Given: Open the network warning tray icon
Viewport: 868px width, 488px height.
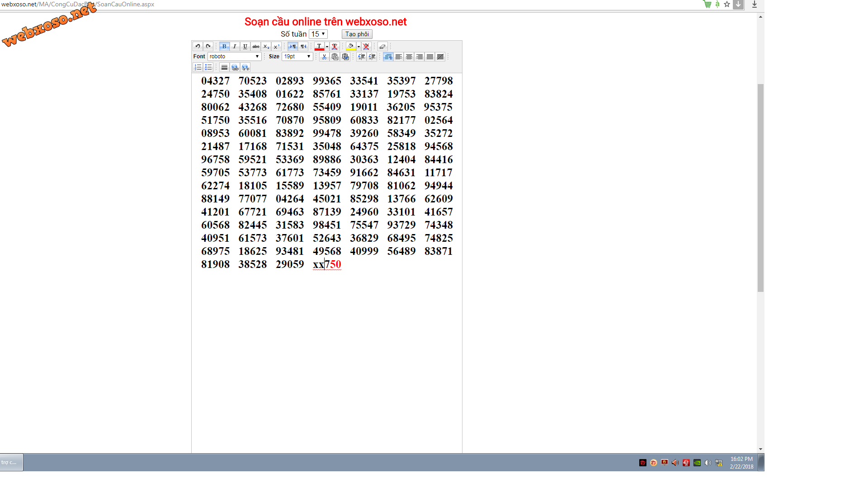Looking at the screenshot, I should click(719, 463).
